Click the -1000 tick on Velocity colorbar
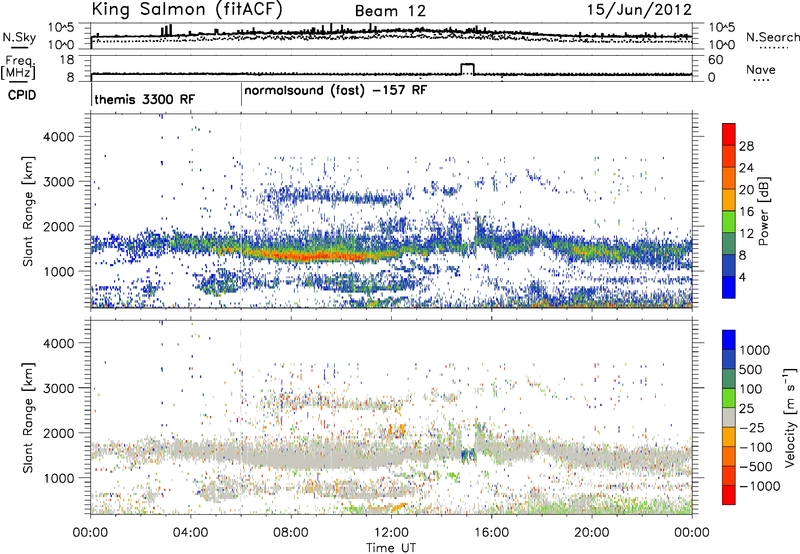 [x=759, y=486]
